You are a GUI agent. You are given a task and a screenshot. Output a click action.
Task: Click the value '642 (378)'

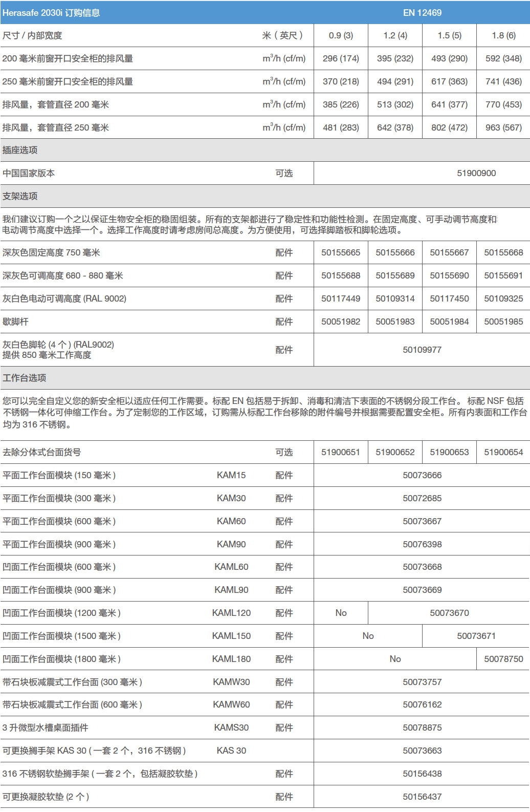[395, 127]
